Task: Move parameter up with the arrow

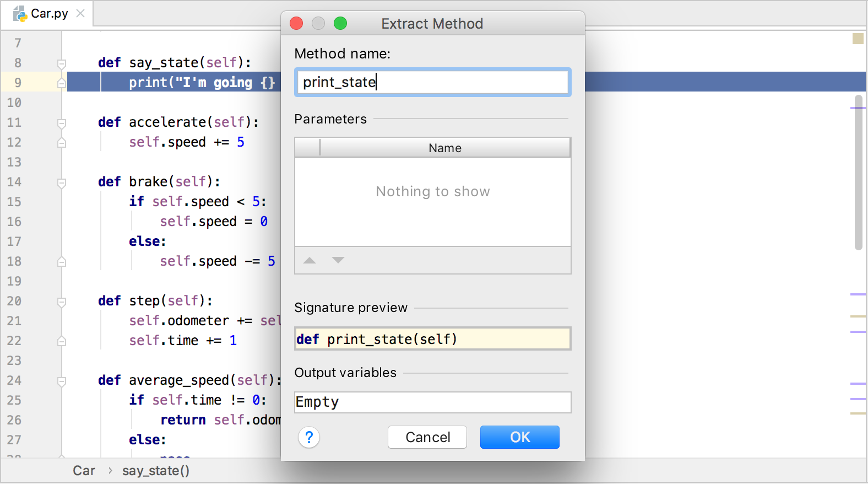Action: (310, 260)
